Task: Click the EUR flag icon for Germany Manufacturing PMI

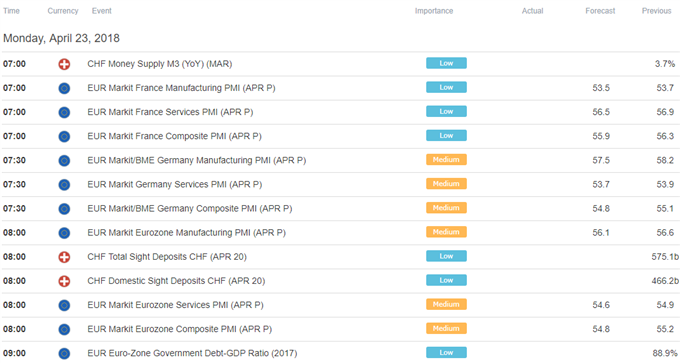Action: click(64, 161)
